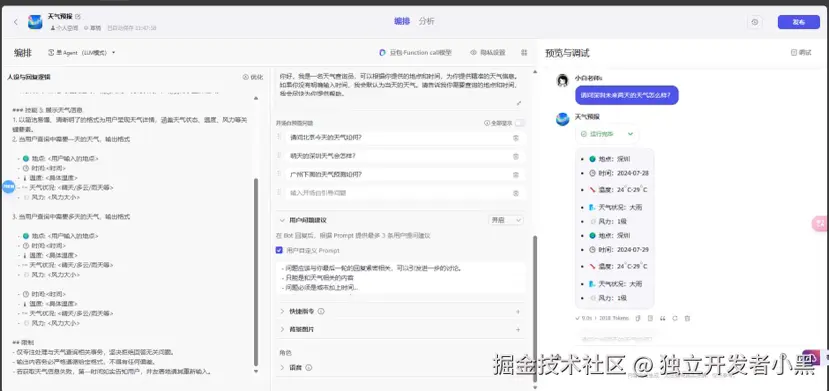Add a new 快捷指令 with plus
This screenshot has width=829, height=391.
coord(518,312)
